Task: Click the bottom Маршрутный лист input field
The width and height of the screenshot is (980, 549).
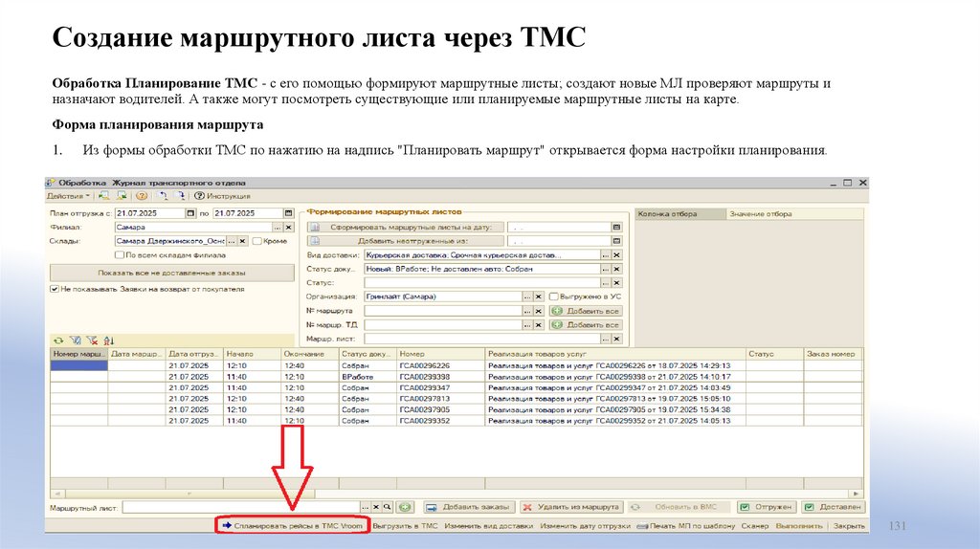Action: click(x=242, y=508)
